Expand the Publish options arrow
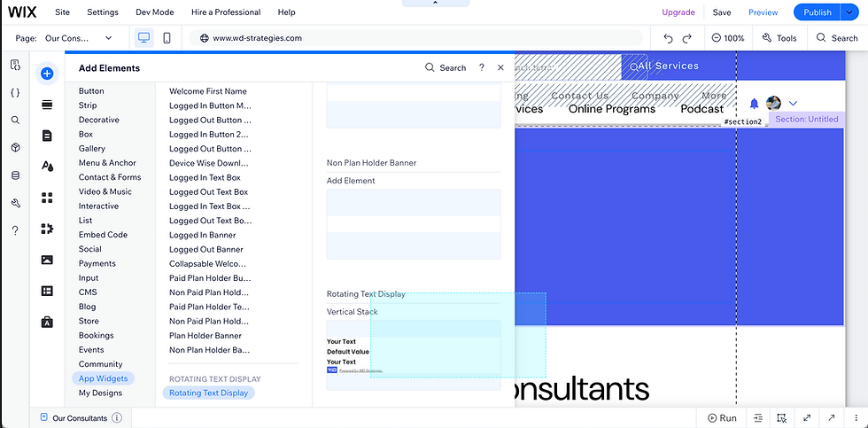Image resolution: width=868 pixels, height=428 pixels. click(x=849, y=12)
